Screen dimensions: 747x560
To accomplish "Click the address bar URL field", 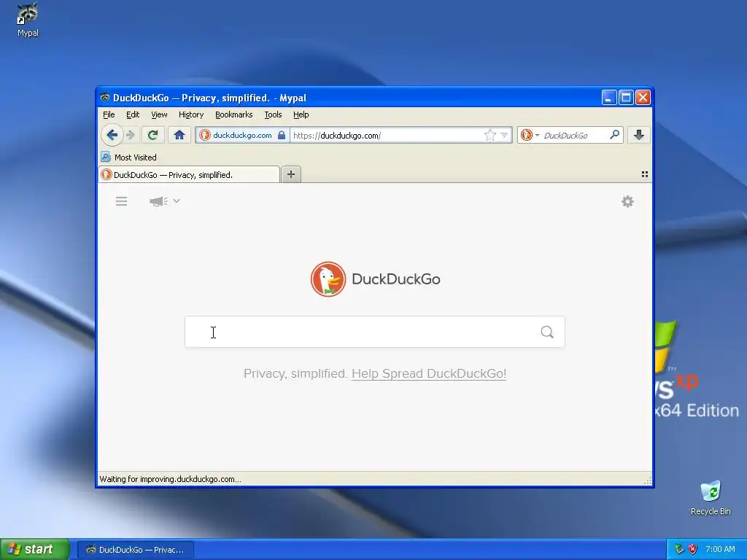I will tap(386, 135).
